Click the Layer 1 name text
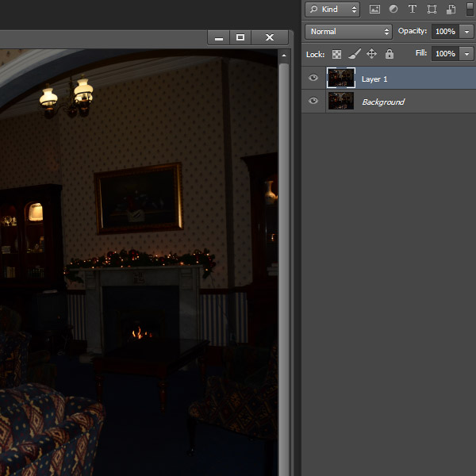 coord(374,79)
